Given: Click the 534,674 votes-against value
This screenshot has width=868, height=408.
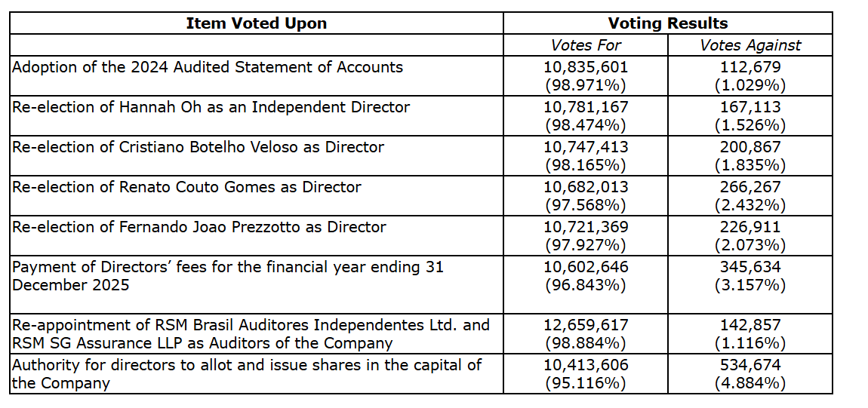Looking at the screenshot, I should point(750,366).
